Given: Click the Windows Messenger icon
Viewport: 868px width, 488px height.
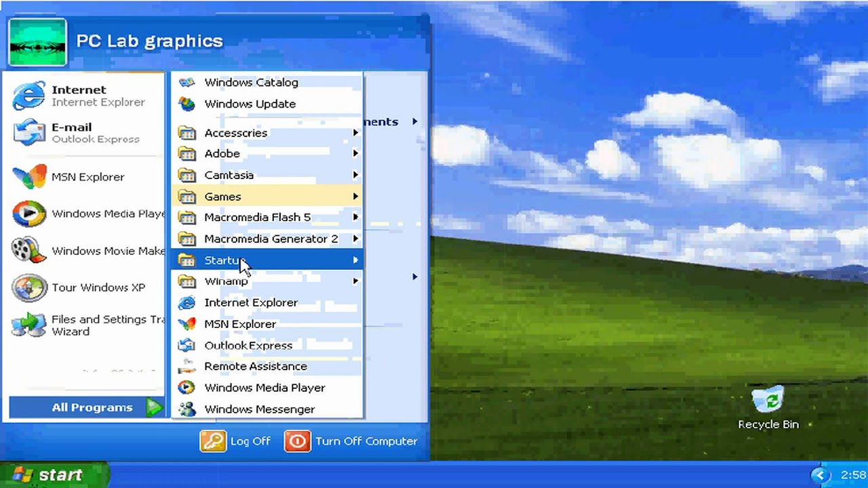Looking at the screenshot, I should click(186, 409).
